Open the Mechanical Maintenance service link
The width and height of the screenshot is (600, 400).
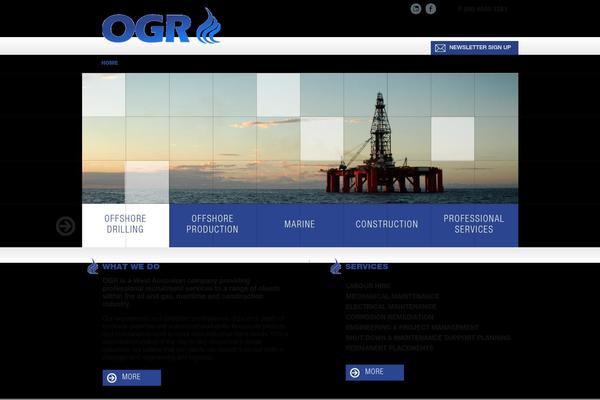[x=392, y=296]
